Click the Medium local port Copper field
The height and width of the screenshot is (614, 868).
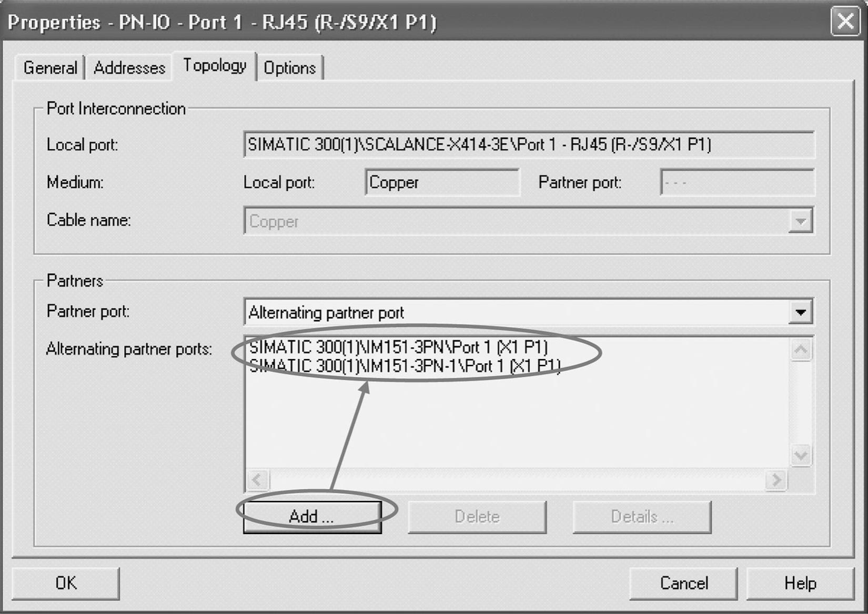click(x=442, y=182)
